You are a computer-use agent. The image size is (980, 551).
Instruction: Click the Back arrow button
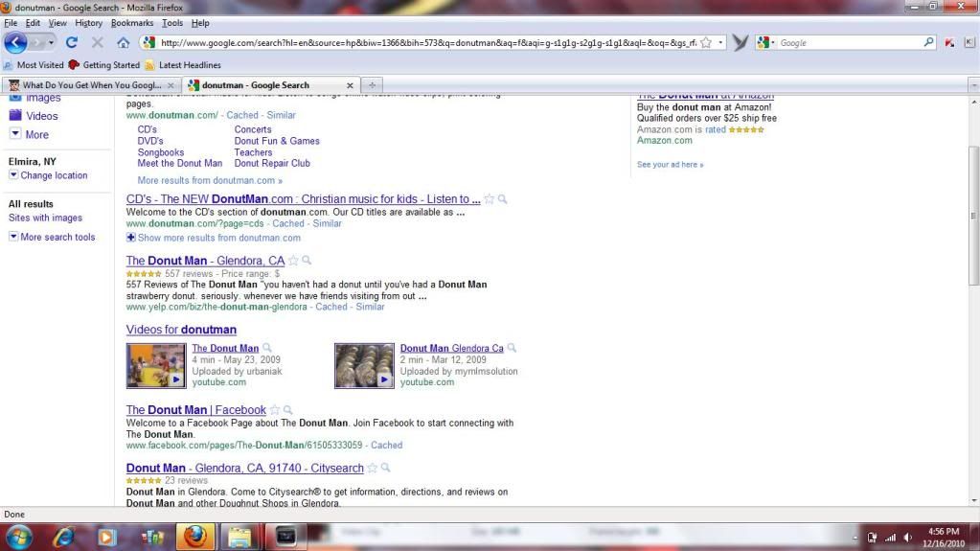[x=17, y=43]
